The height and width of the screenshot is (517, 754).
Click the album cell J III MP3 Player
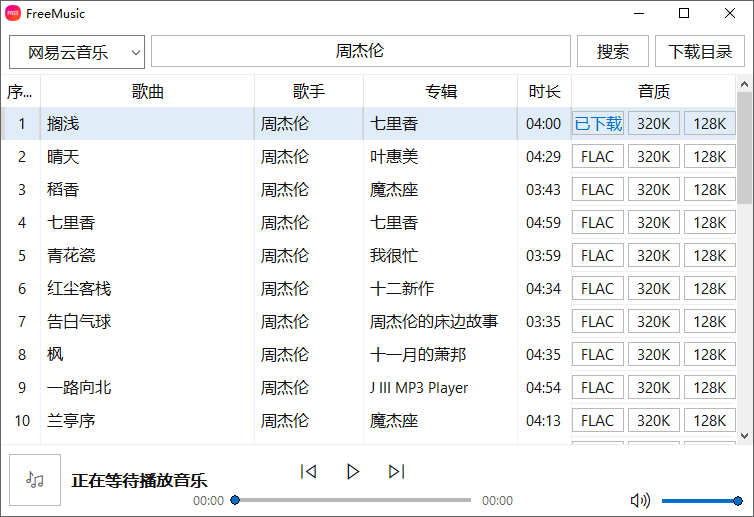click(x=440, y=388)
